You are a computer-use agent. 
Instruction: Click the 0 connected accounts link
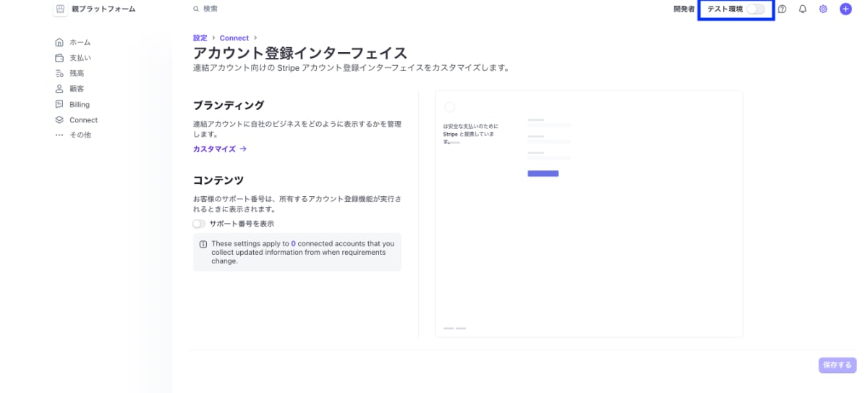(x=293, y=244)
